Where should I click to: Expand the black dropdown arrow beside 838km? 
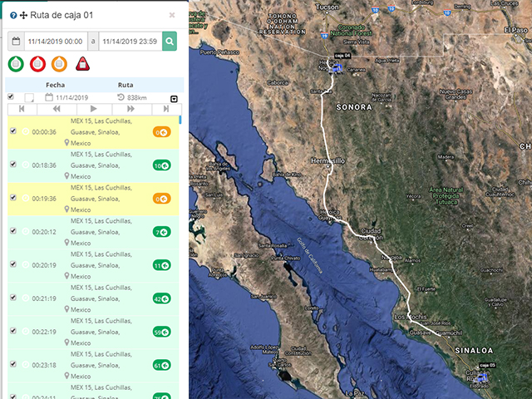click(174, 98)
